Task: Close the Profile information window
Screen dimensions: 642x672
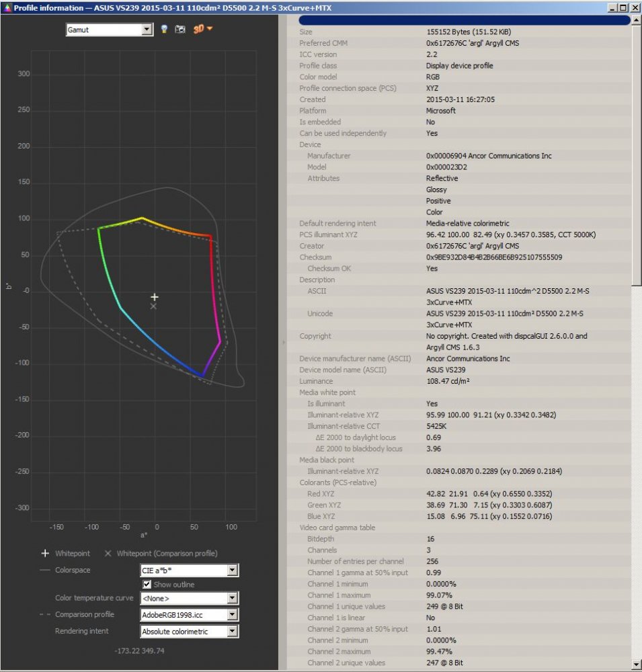Action: (x=634, y=7)
